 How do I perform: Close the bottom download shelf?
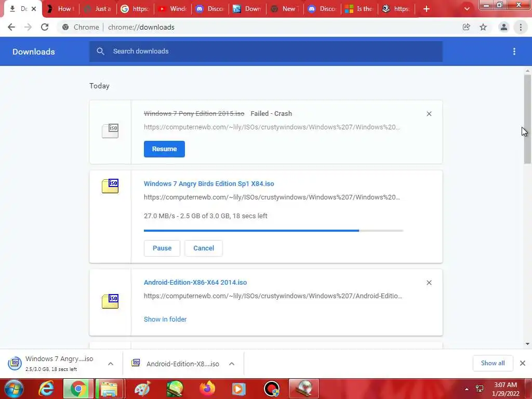523,363
